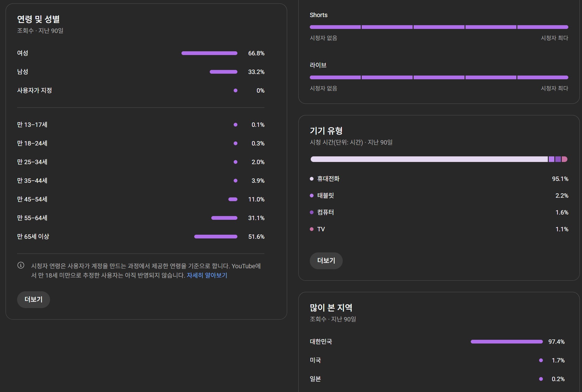Click the 휴대전화 legend dot

point(312,179)
